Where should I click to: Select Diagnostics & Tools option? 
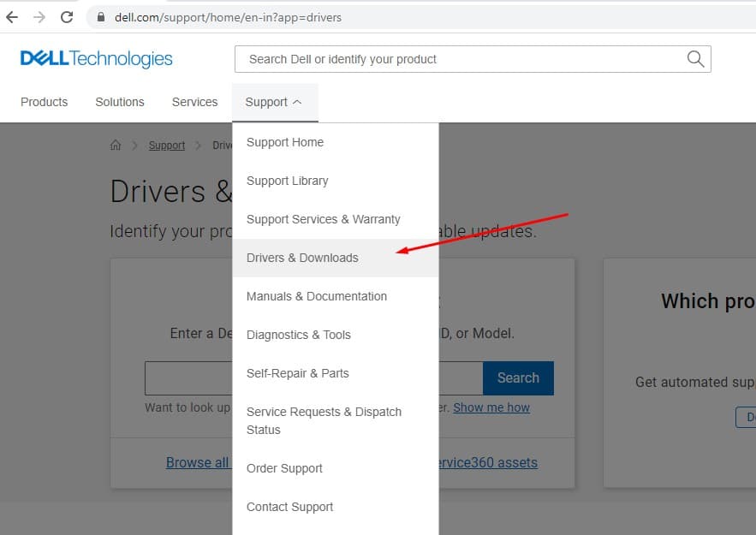pos(299,335)
